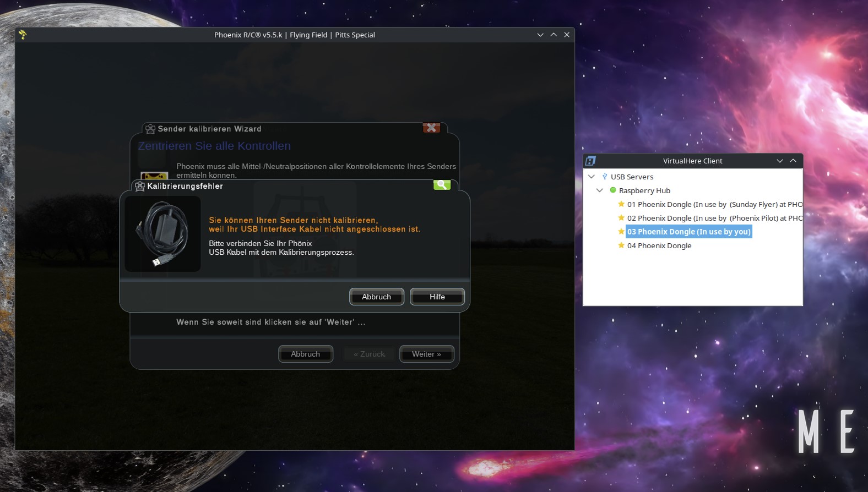This screenshot has height=492, width=868.
Task: Click the star icon of 03 Phoenix Dongle
Action: click(x=621, y=231)
